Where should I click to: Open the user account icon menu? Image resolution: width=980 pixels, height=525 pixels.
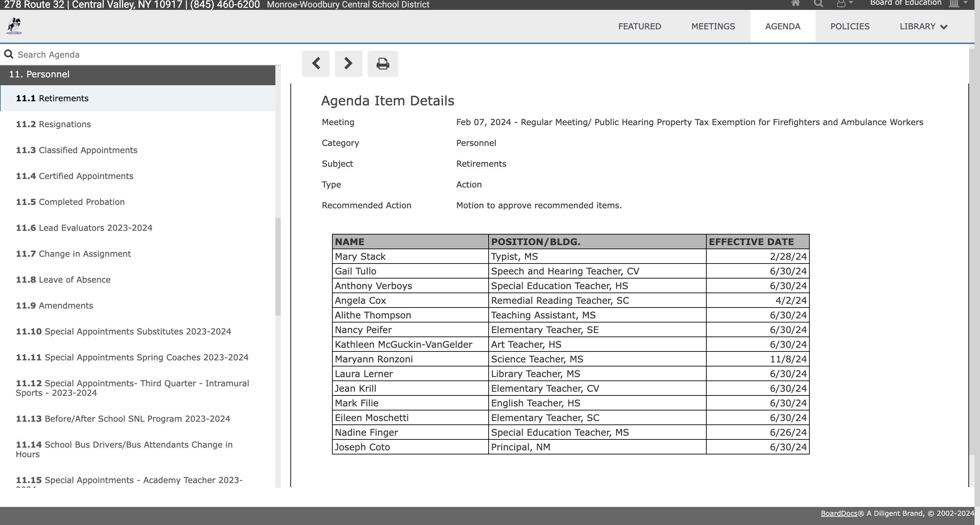point(841,3)
